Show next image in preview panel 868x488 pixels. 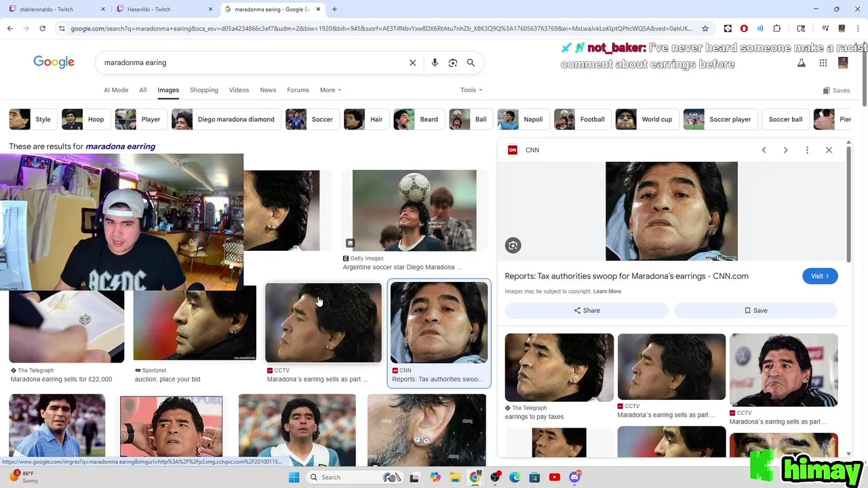785,150
